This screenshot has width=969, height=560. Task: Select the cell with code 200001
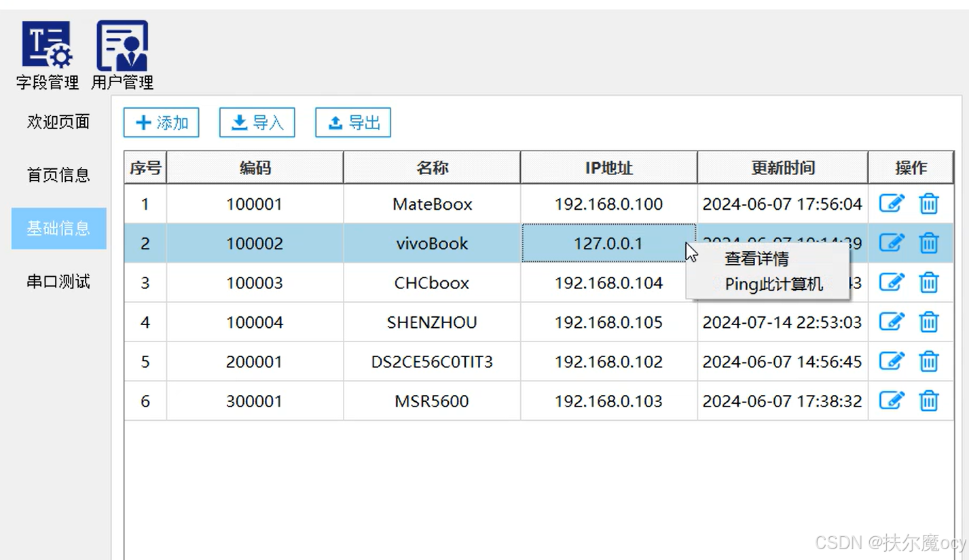(x=255, y=361)
